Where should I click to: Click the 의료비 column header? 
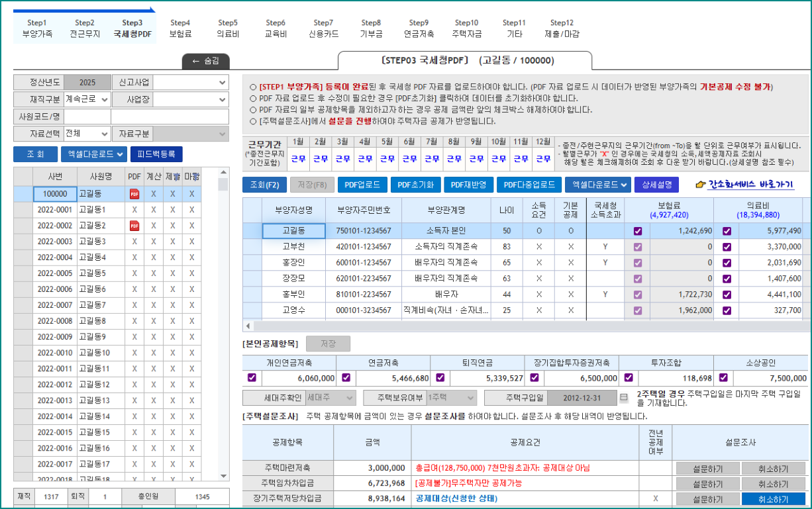pos(758,210)
